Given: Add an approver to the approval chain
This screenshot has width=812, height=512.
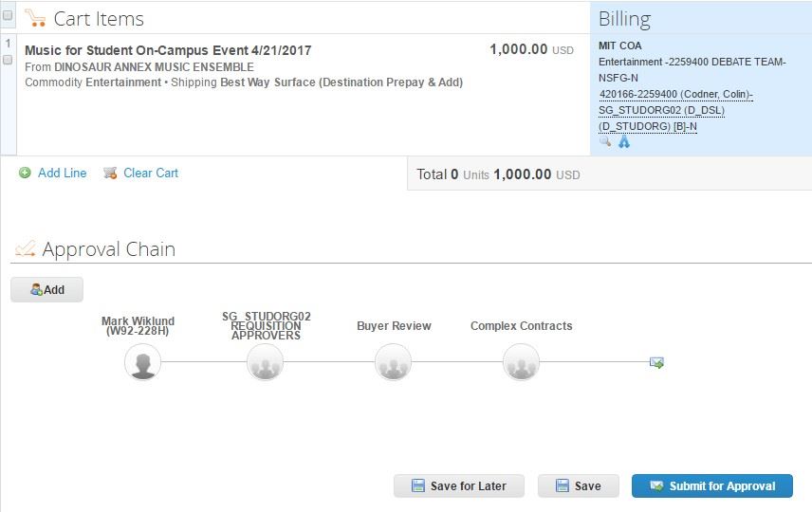Looking at the screenshot, I should pyautogui.click(x=47, y=290).
